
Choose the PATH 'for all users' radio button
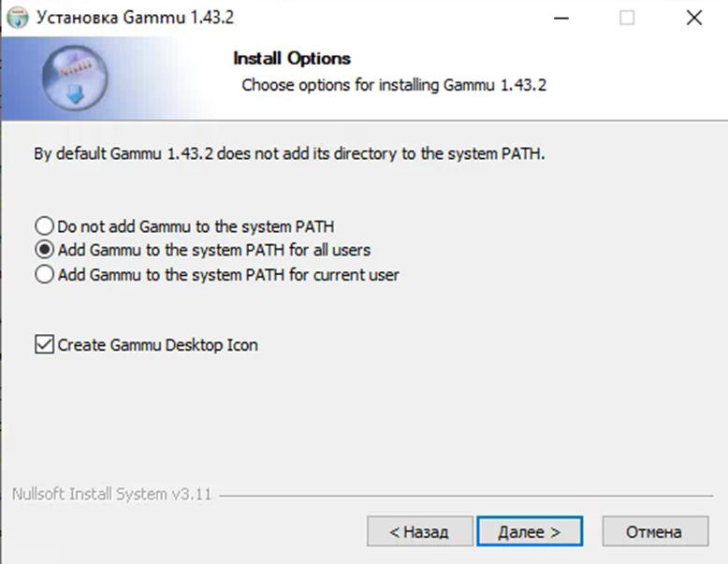43,250
